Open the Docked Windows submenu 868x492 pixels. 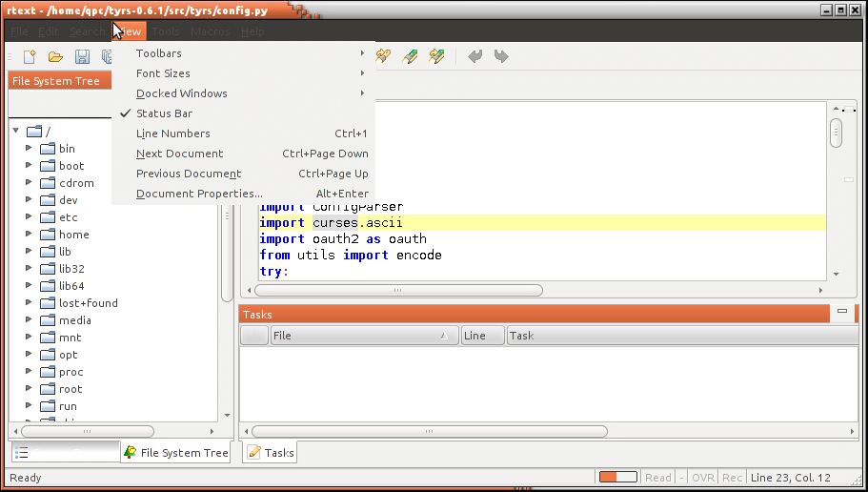pyautogui.click(x=244, y=93)
